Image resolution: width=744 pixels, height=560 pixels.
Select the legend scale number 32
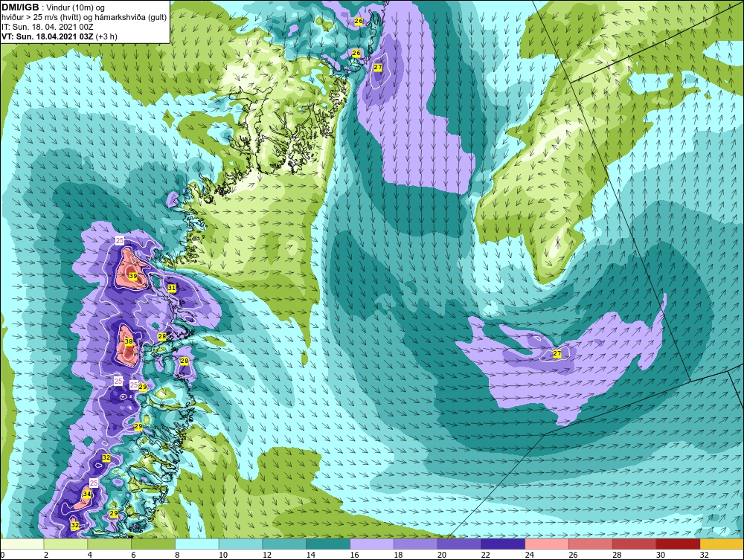(704, 556)
